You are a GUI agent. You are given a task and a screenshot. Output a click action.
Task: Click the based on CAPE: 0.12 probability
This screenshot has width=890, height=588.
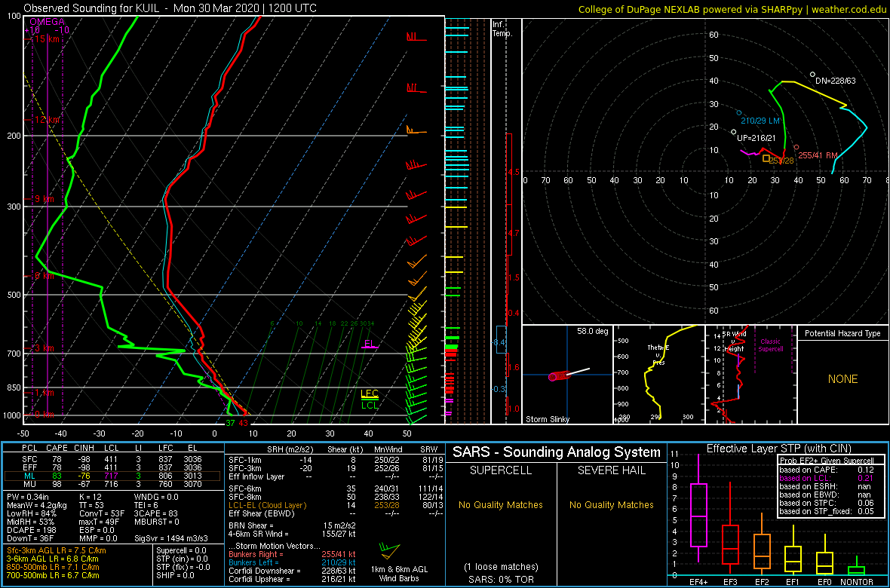click(x=827, y=470)
